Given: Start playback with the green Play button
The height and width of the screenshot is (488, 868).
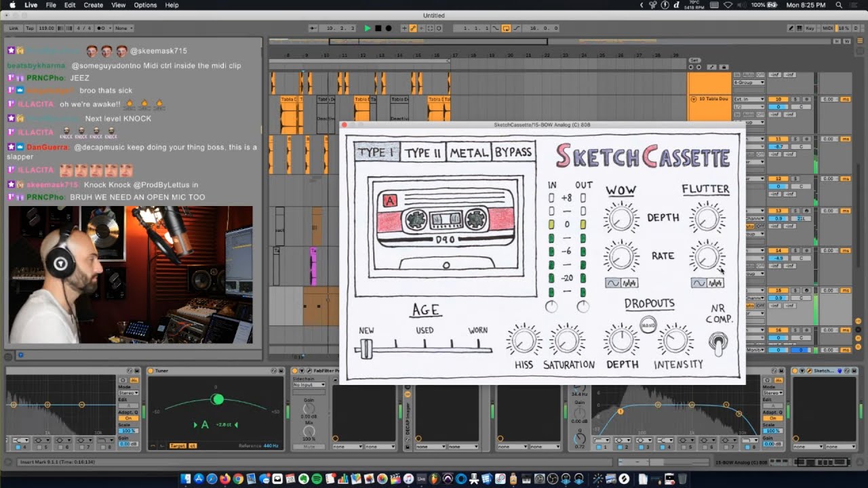Looking at the screenshot, I should [x=368, y=28].
